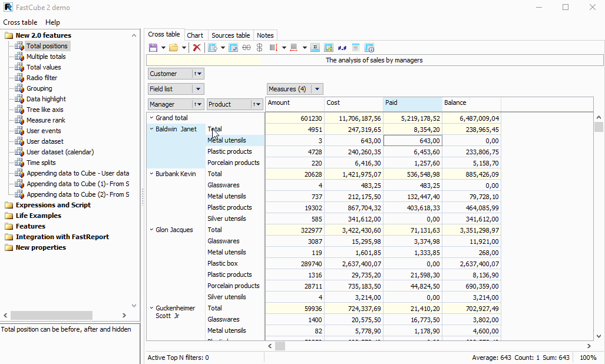Click the table info icon

pyautogui.click(x=369, y=48)
